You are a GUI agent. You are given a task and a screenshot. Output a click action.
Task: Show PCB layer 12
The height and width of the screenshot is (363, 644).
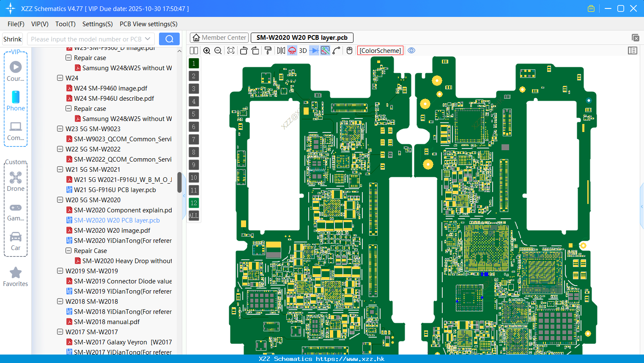coord(194,203)
